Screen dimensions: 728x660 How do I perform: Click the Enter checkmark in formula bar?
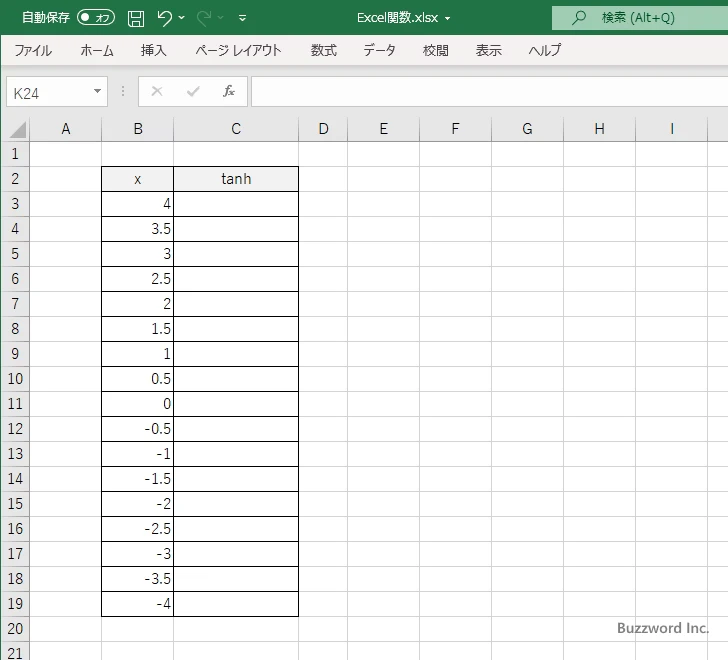[x=193, y=92]
